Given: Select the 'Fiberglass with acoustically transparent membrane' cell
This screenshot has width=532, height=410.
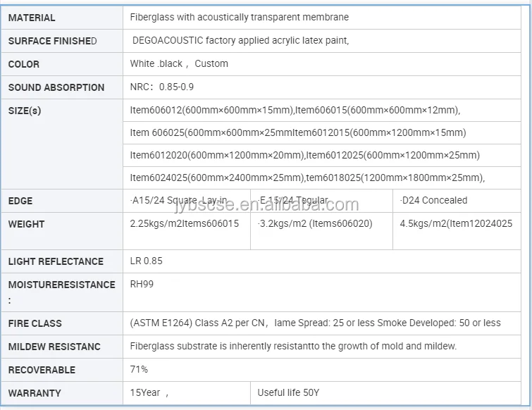Looking at the screenshot, I should [240, 17].
